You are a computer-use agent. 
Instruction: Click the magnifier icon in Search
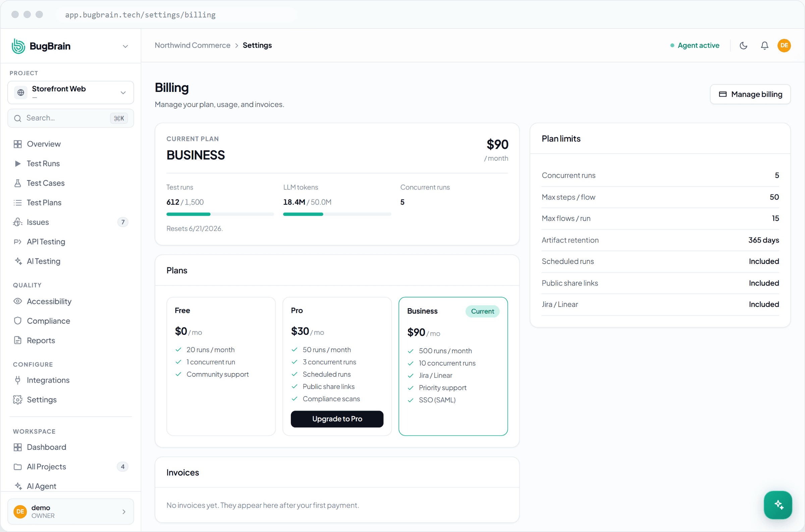click(18, 118)
